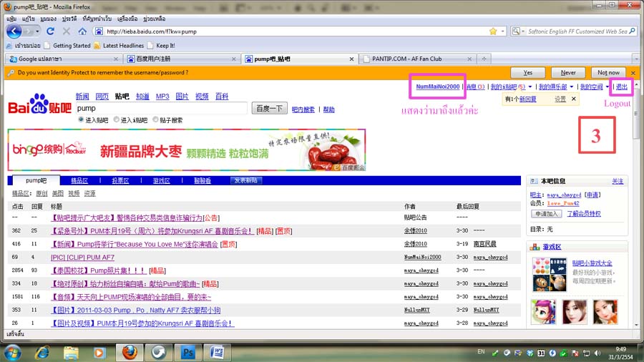Expand the 我的空间 dropdown arrow
644x362 pixels.
607,87
